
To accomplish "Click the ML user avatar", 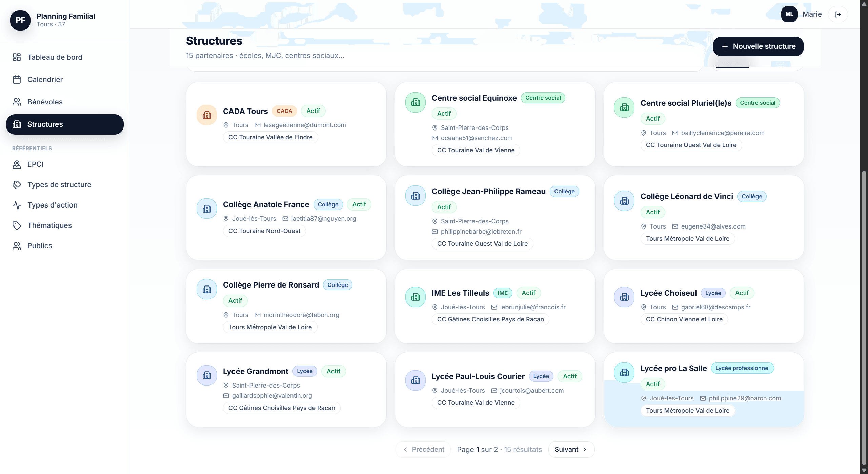I will 789,14.
